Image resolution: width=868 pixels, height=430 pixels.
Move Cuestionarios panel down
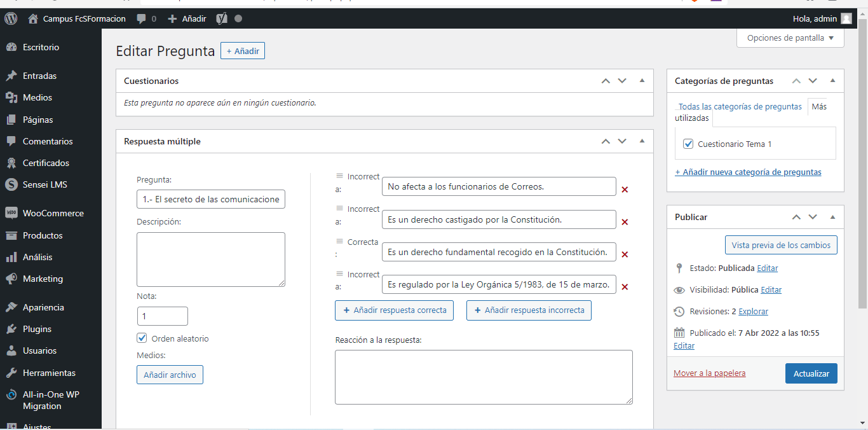pos(622,81)
